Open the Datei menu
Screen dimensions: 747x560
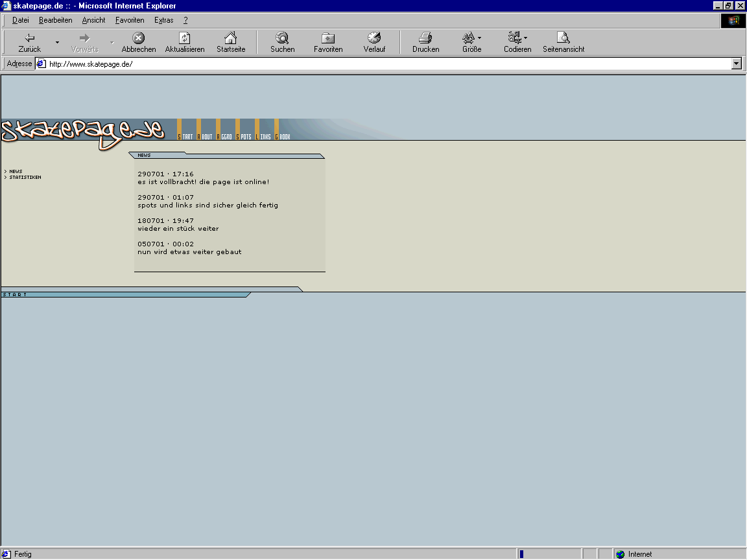click(21, 20)
